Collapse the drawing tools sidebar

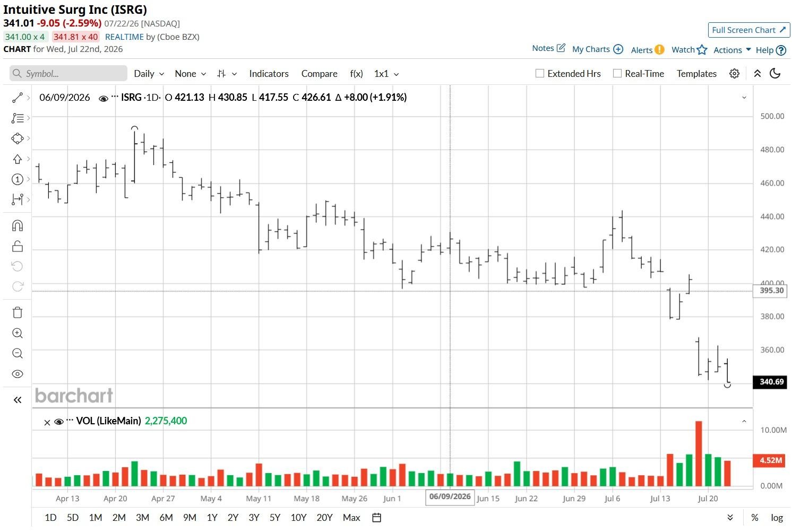(x=18, y=400)
